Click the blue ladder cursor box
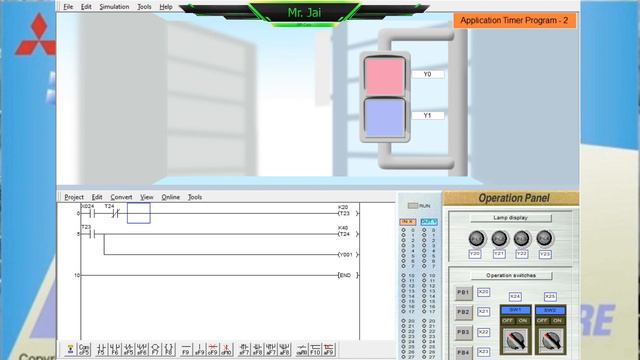The image size is (640, 360). pos(138,213)
